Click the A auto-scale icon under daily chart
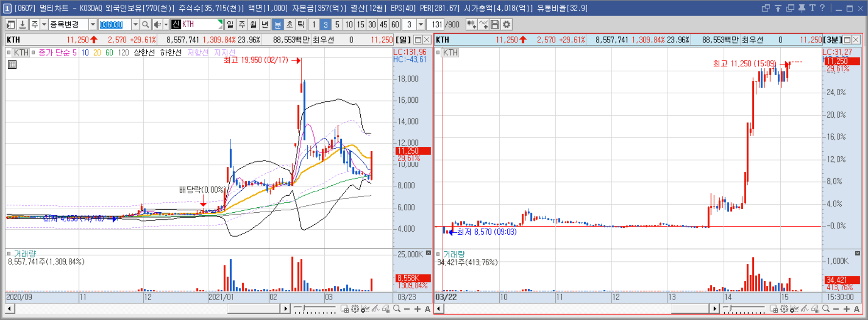 (x=428, y=309)
